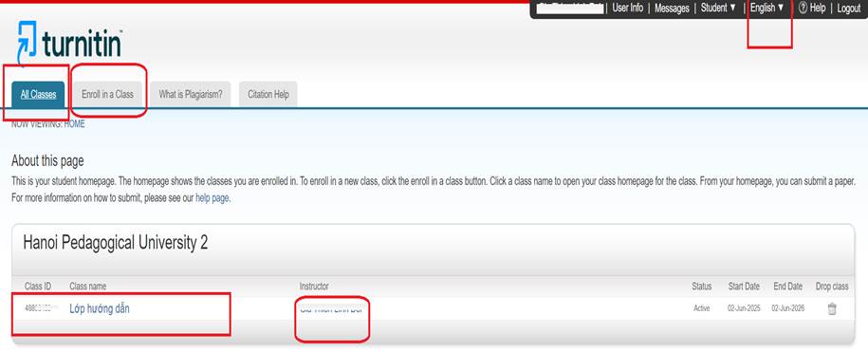Follow the help page link
This screenshot has height=352, width=868.
tap(212, 197)
